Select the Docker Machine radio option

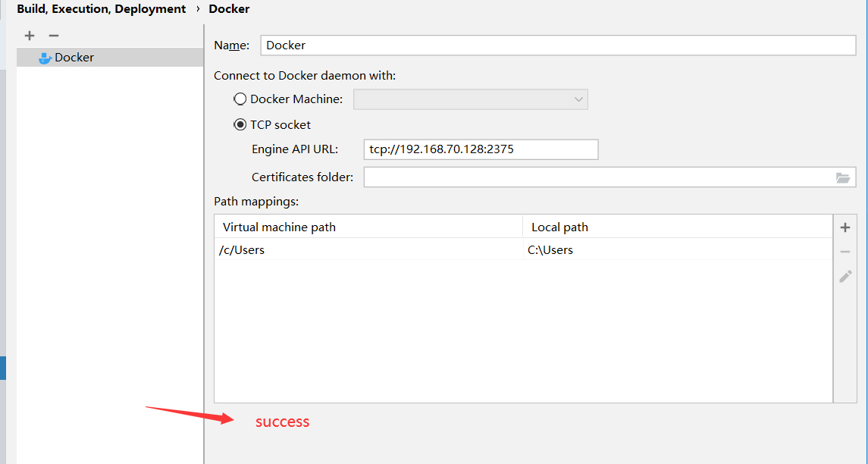click(240, 99)
